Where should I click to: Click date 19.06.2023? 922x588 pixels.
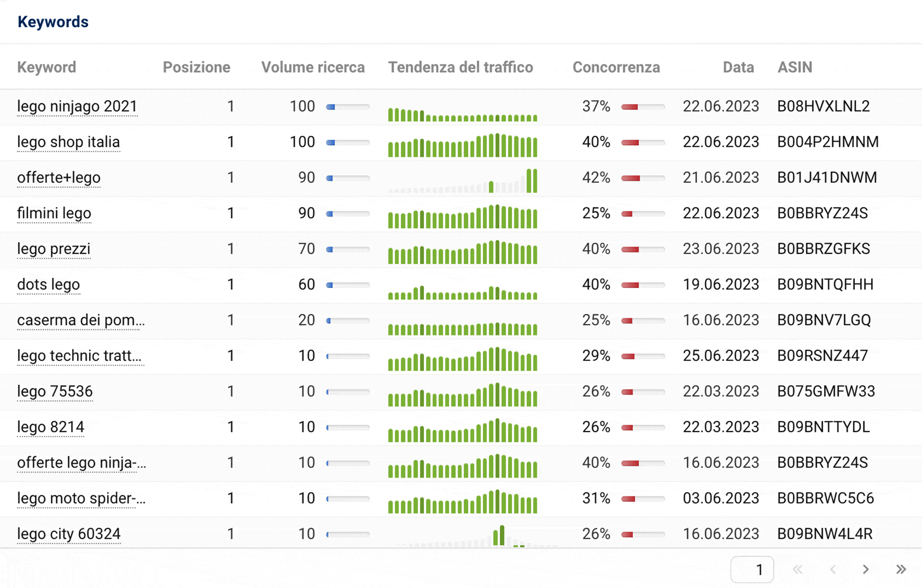coord(721,285)
